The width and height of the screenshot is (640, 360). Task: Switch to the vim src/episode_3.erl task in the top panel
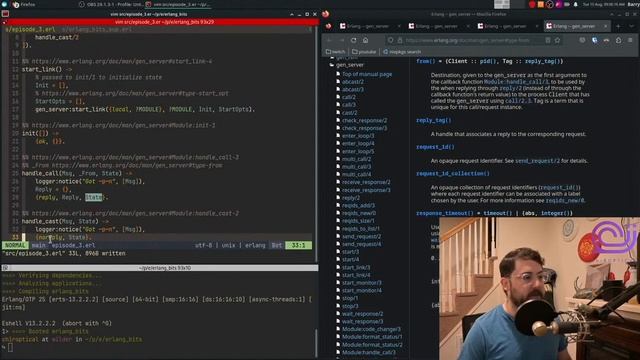coord(178,4)
